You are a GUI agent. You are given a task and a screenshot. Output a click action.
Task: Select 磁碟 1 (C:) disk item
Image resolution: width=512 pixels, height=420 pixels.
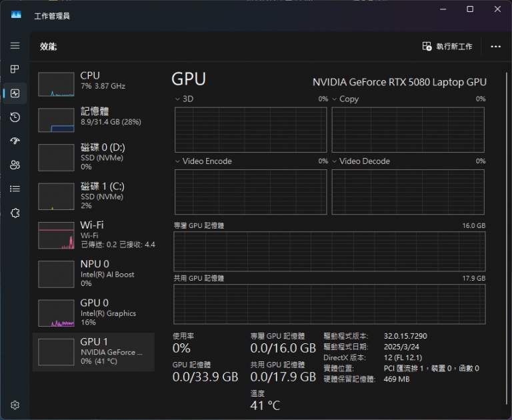(93, 196)
